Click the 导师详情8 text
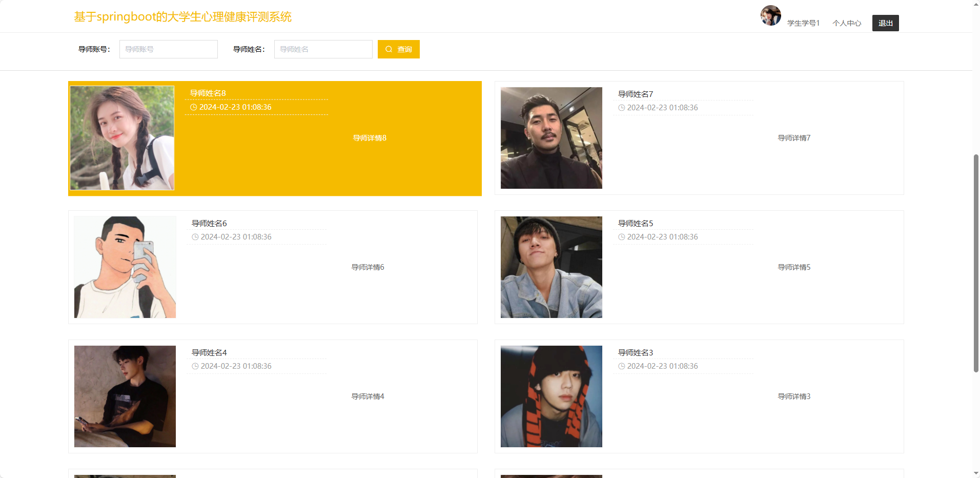 [370, 138]
